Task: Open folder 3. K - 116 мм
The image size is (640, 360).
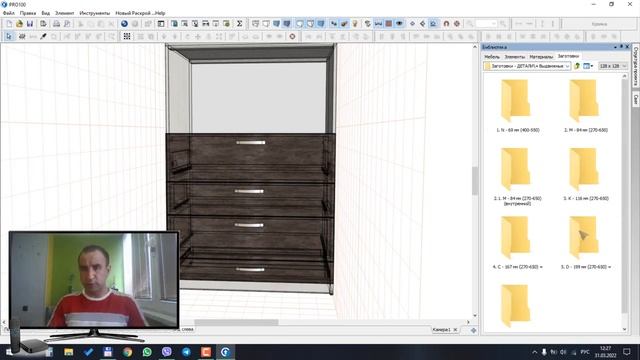Action: [585, 174]
